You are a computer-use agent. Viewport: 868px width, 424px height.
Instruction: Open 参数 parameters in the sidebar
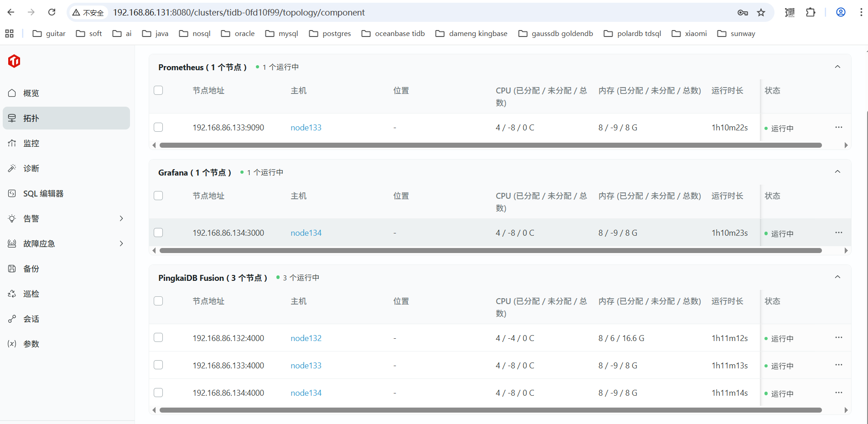(31, 344)
